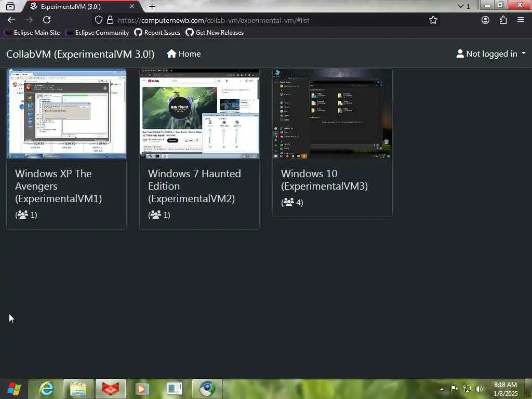Open the Windows 10 ExperimentalVM3 thumbnail

(x=332, y=114)
